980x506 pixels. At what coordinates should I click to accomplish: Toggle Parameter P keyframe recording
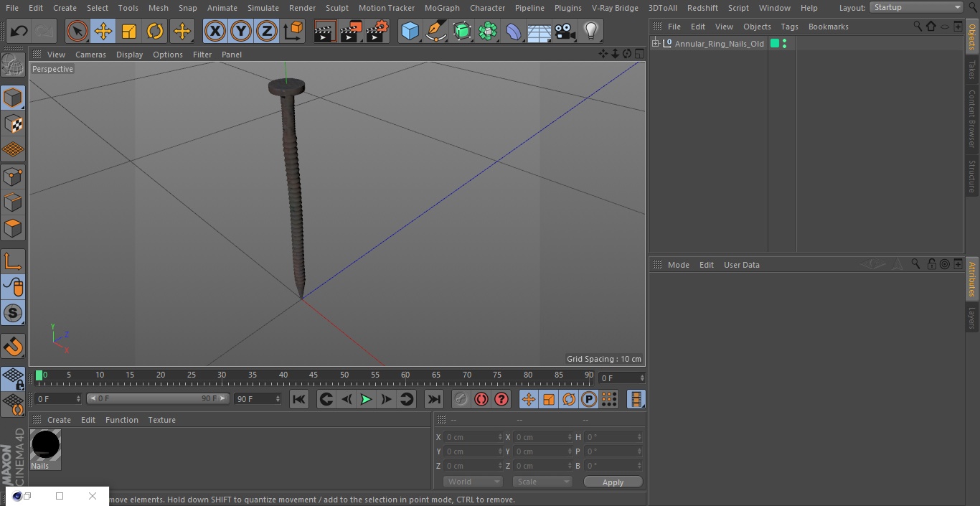tap(589, 399)
